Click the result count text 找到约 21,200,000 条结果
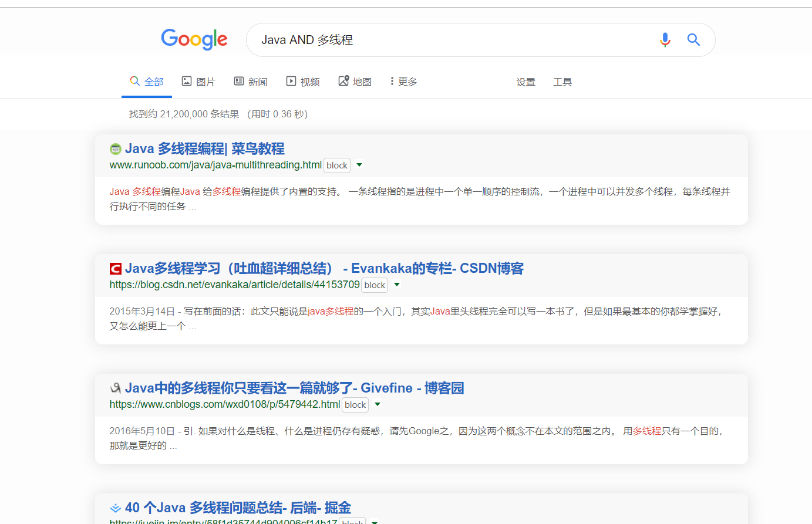The width and height of the screenshot is (812, 524). 184,114
